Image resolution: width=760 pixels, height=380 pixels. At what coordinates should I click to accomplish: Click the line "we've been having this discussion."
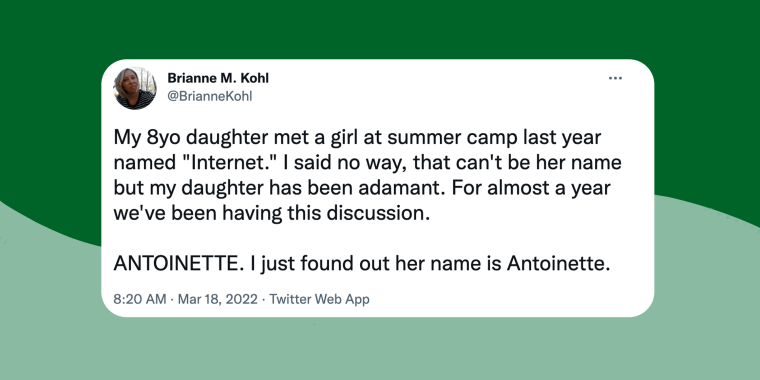(x=272, y=213)
